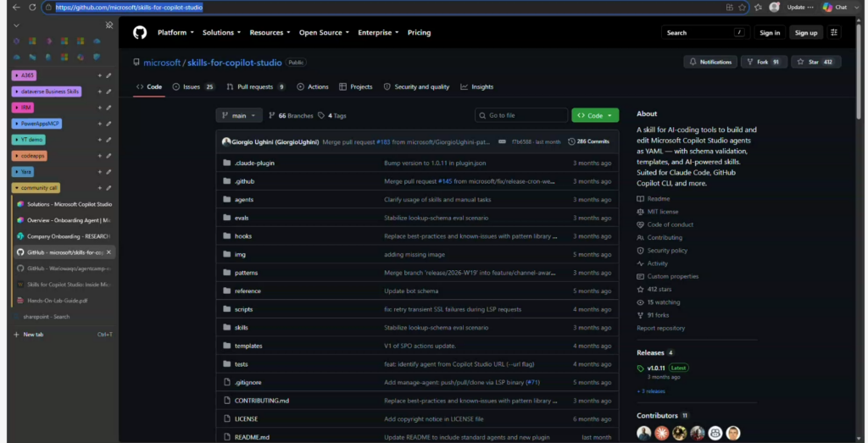This screenshot has width=868, height=443.
Task: Click + 3 releases link
Action: pos(651,391)
